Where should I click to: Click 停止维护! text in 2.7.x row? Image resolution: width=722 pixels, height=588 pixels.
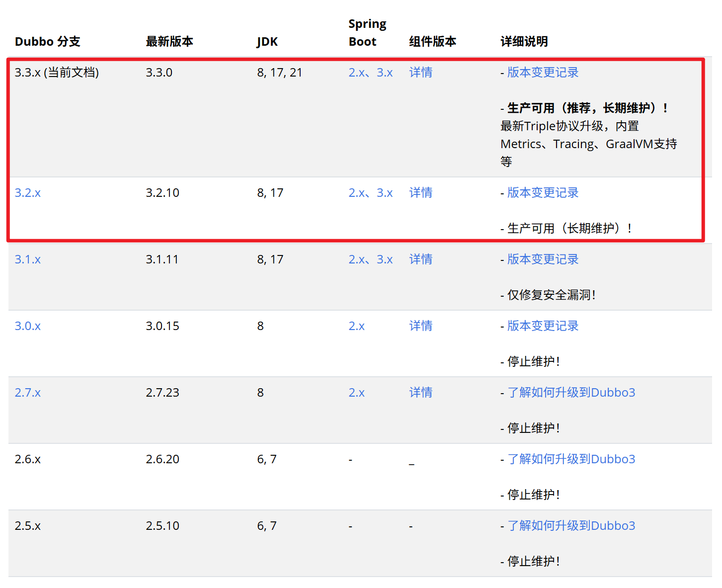coord(533,428)
